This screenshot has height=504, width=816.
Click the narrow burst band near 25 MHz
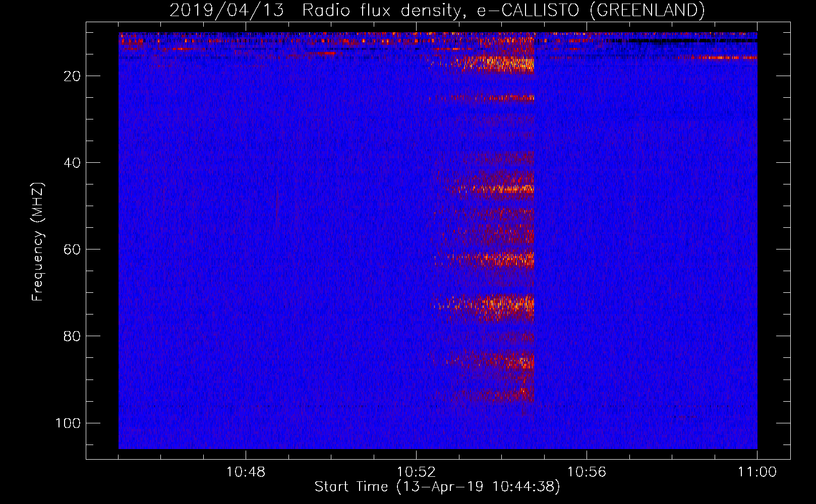pos(482,98)
